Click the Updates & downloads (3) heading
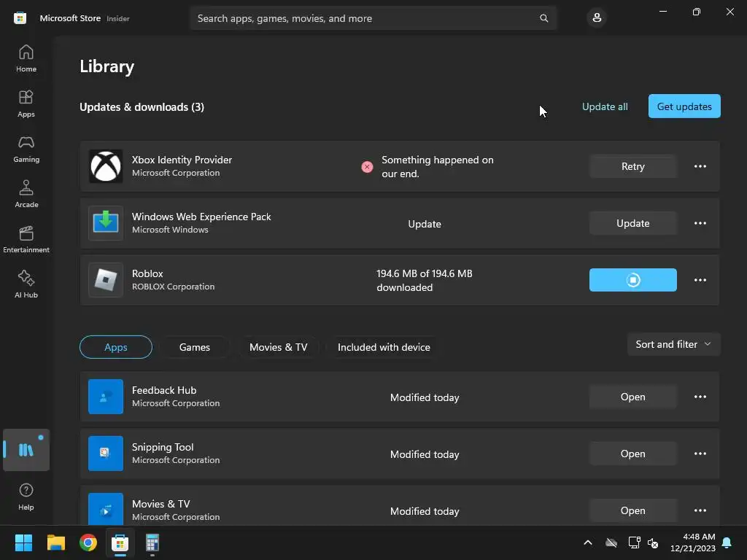 142,107
